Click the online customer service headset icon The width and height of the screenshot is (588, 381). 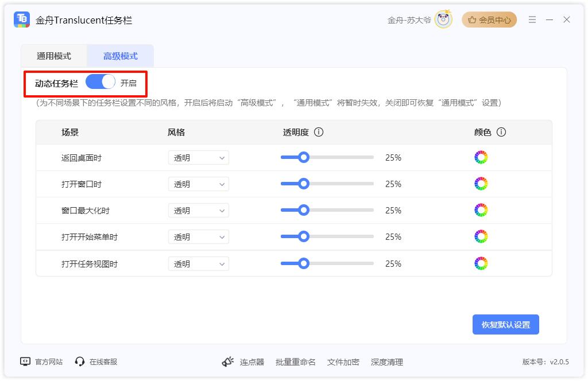[x=80, y=361]
